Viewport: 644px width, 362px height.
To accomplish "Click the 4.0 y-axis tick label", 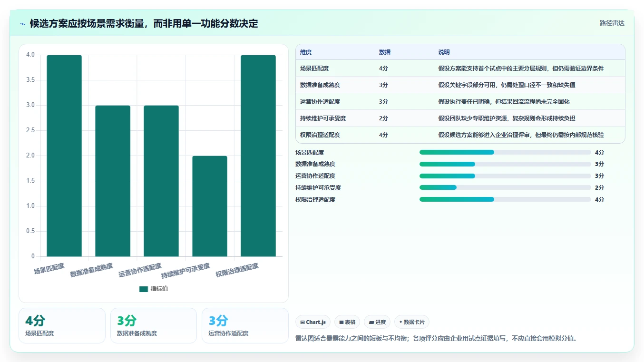I will [x=30, y=55].
